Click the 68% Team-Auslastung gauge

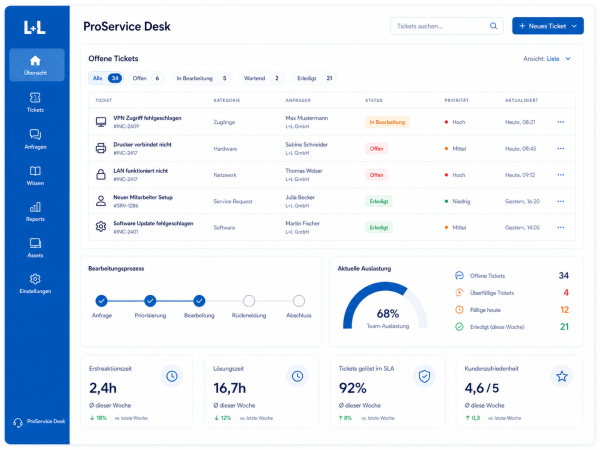click(386, 306)
